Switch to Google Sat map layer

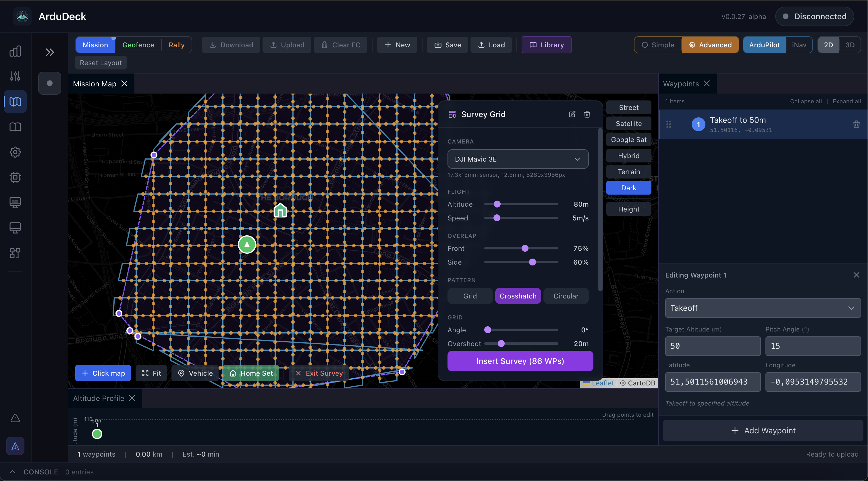click(x=628, y=140)
